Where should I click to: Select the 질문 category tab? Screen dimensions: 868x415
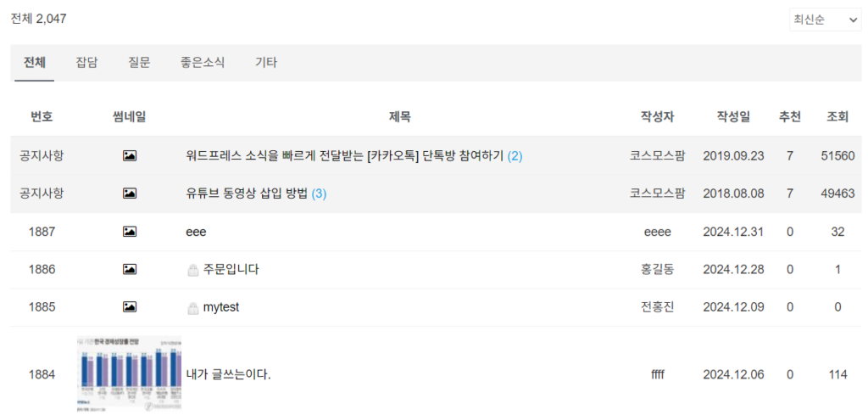139,63
